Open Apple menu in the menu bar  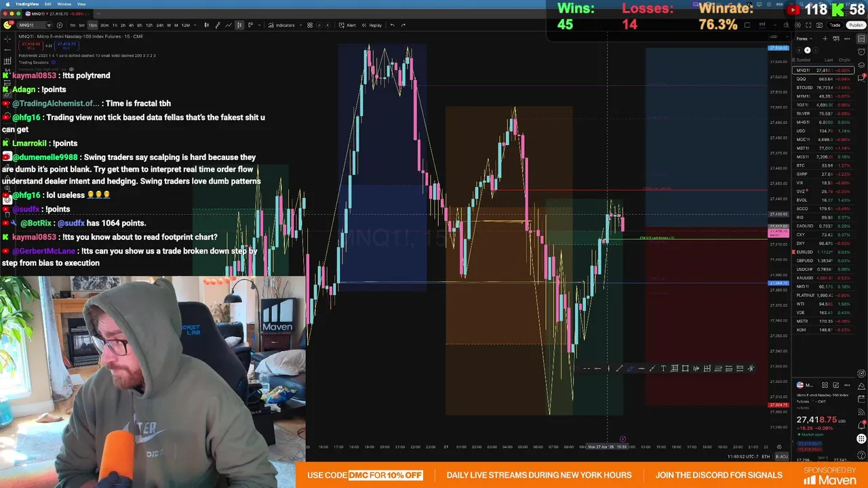(7, 4)
